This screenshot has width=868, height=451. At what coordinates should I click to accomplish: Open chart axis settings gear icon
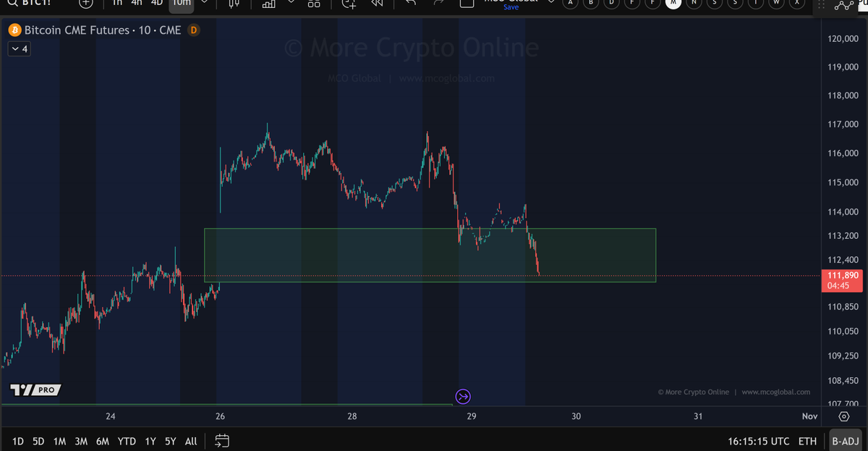(x=843, y=416)
